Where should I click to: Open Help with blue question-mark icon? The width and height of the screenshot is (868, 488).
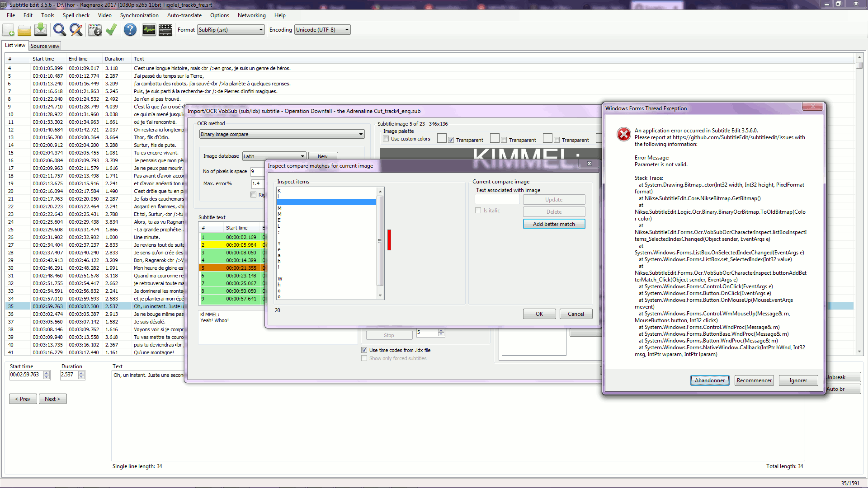pyautogui.click(x=130, y=30)
